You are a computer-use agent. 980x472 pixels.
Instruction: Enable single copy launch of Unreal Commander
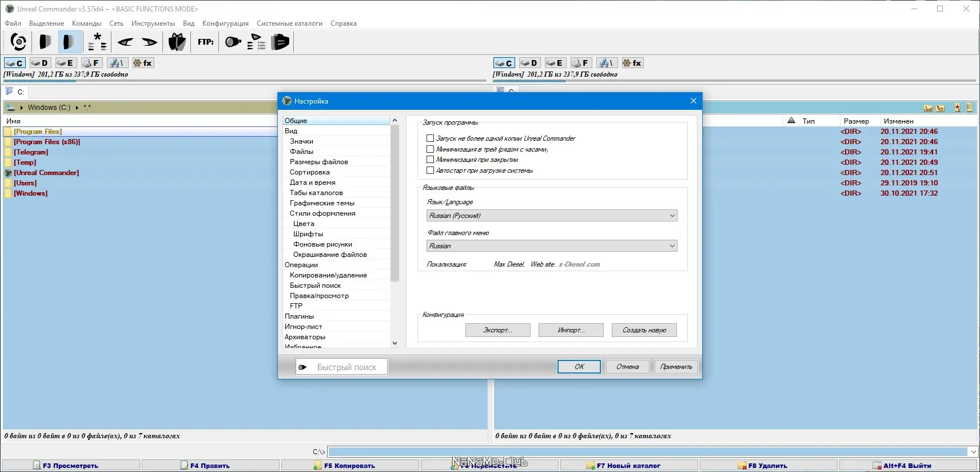pos(430,138)
